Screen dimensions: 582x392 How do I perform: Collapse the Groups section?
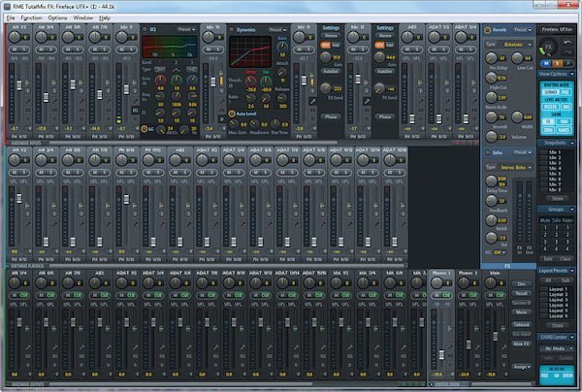(571, 210)
